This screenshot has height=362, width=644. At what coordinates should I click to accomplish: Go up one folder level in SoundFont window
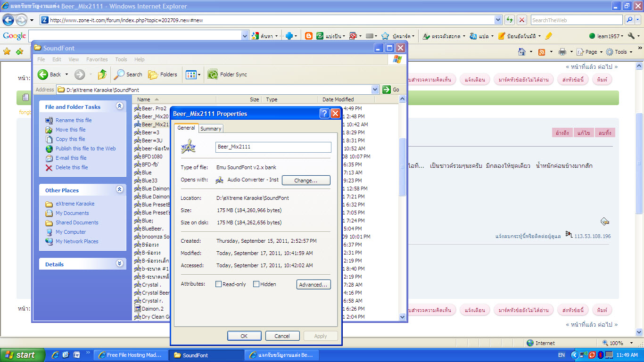(102, 74)
